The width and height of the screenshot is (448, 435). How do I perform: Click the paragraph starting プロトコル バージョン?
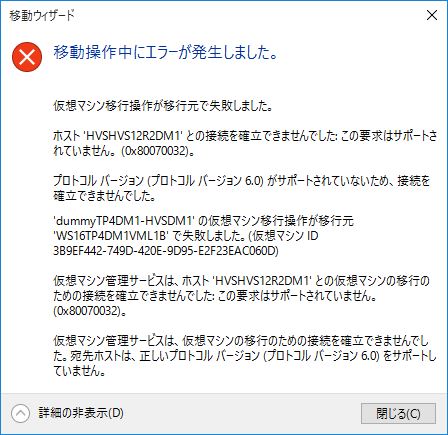242,188
